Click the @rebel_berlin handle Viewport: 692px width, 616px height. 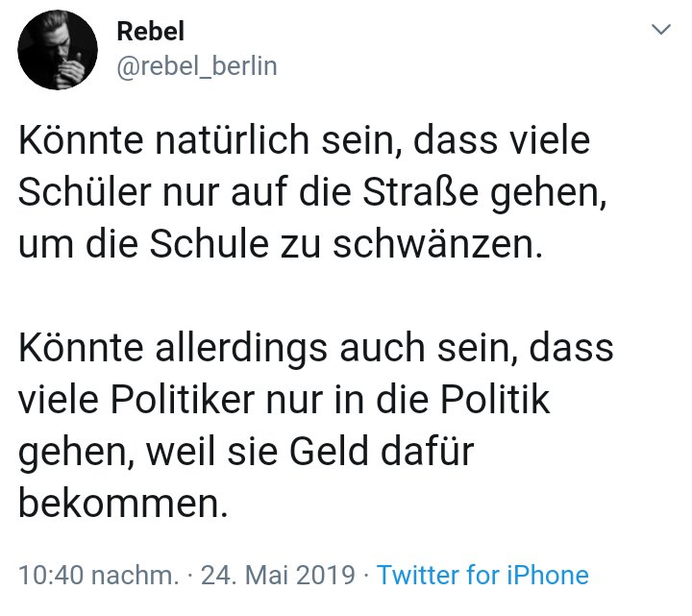(196, 65)
